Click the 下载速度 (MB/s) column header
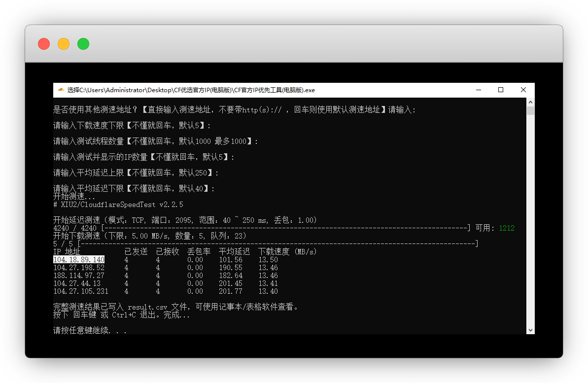Screen dimensions: 588x383 point(287,252)
